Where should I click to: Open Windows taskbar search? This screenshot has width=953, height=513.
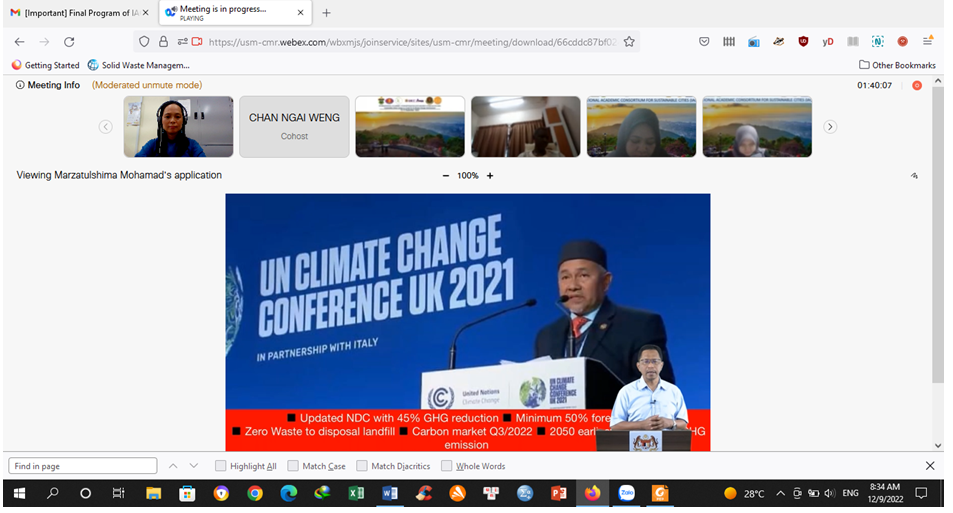pyautogui.click(x=53, y=494)
